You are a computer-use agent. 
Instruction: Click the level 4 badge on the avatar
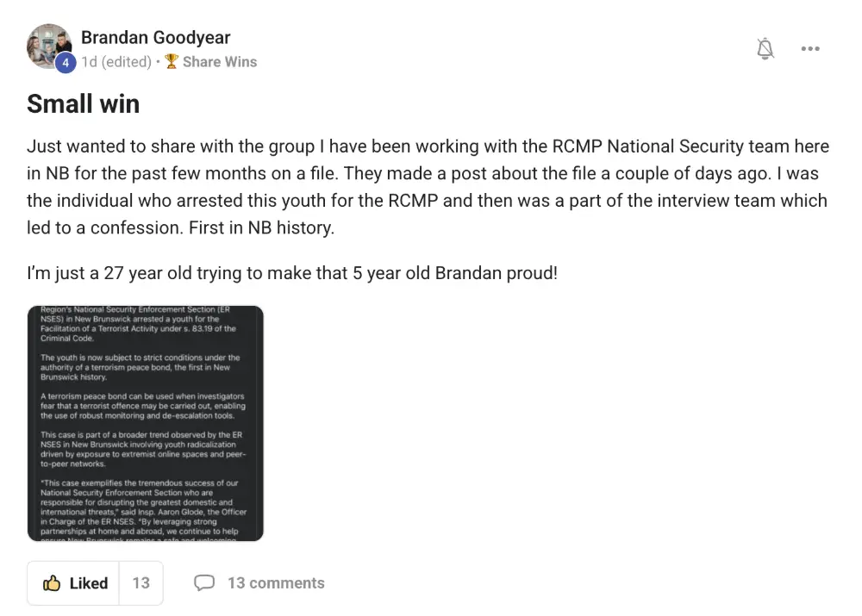64,62
